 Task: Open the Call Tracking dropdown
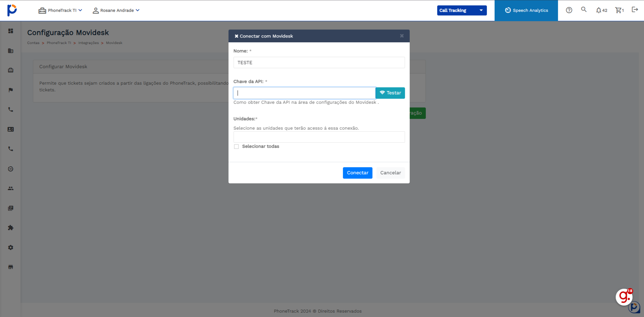coord(462,10)
